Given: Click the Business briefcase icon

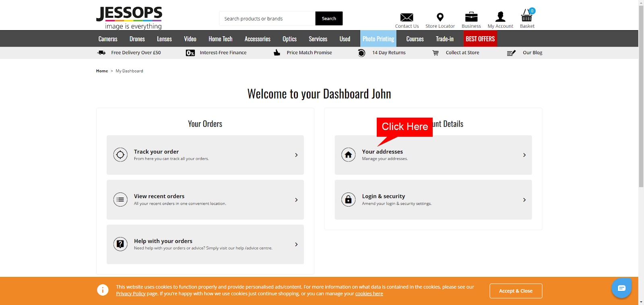Looking at the screenshot, I should [x=471, y=17].
